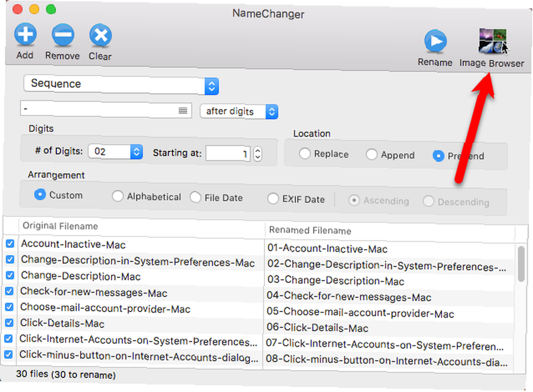The height and width of the screenshot is (392, 533).
Task: Select the Check-for-new-messages-Mac original filename
Action: click(94, 292)
